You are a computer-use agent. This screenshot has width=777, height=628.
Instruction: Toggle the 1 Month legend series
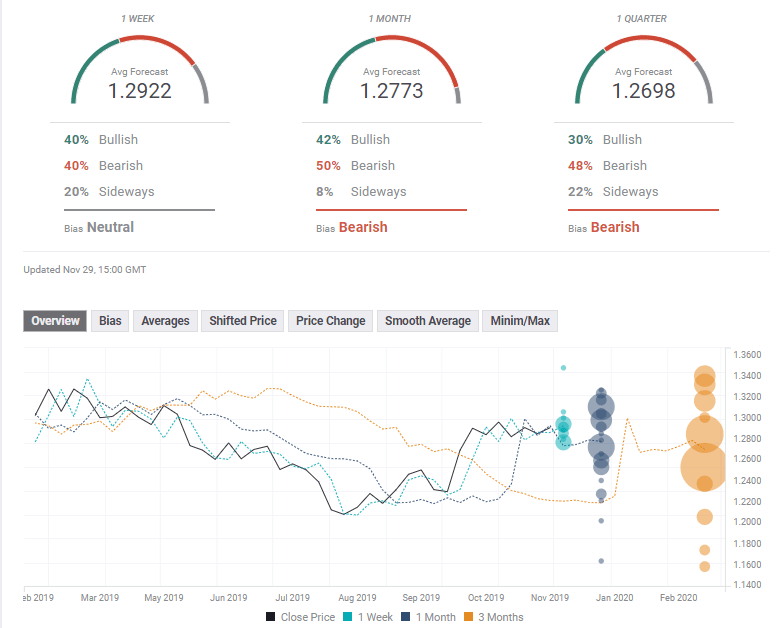point(429,617)
